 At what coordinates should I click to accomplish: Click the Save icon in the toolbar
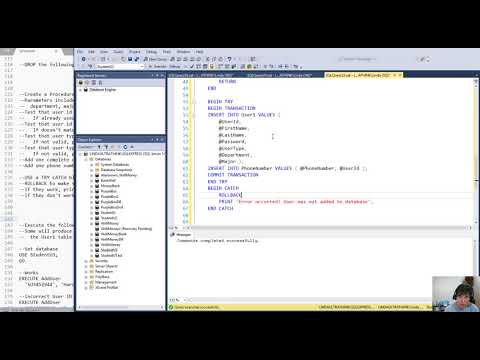[x=130, y=59]
